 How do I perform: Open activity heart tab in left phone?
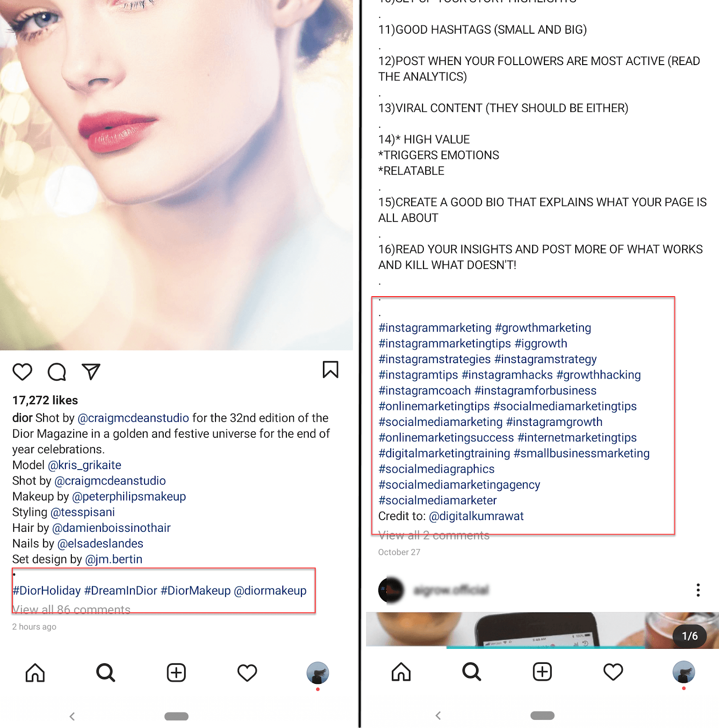click(x=247, y=672)
